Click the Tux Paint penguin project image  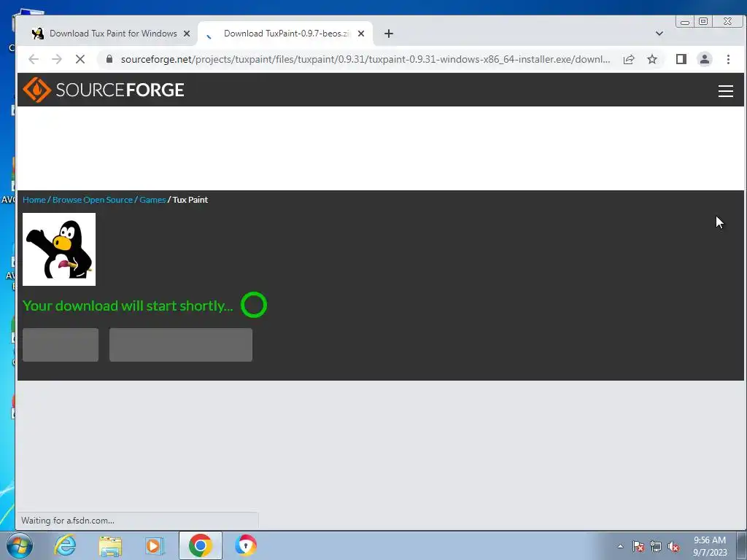(59, 249)
